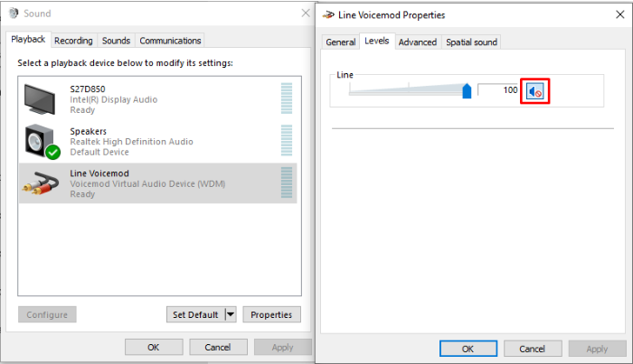Close the Line Voicemod Properties window

click(x=619, y=15)
